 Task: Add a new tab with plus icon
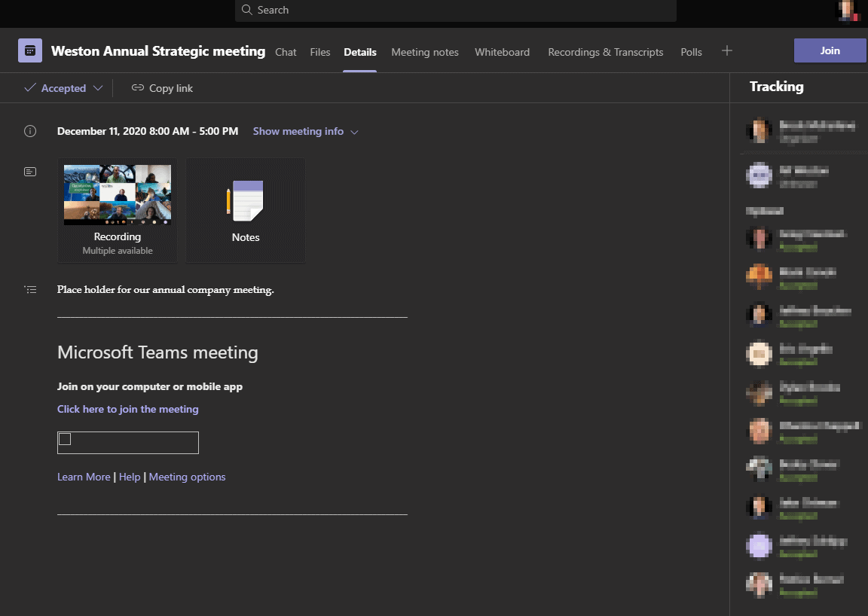[x=727, y=51]
